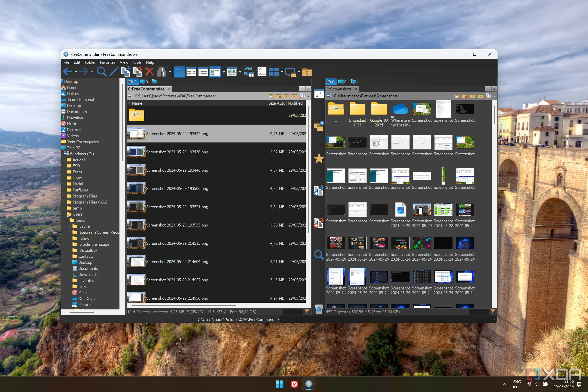Click the yellow star Favorites icon in the middle bar

click(x=319, y=158)
